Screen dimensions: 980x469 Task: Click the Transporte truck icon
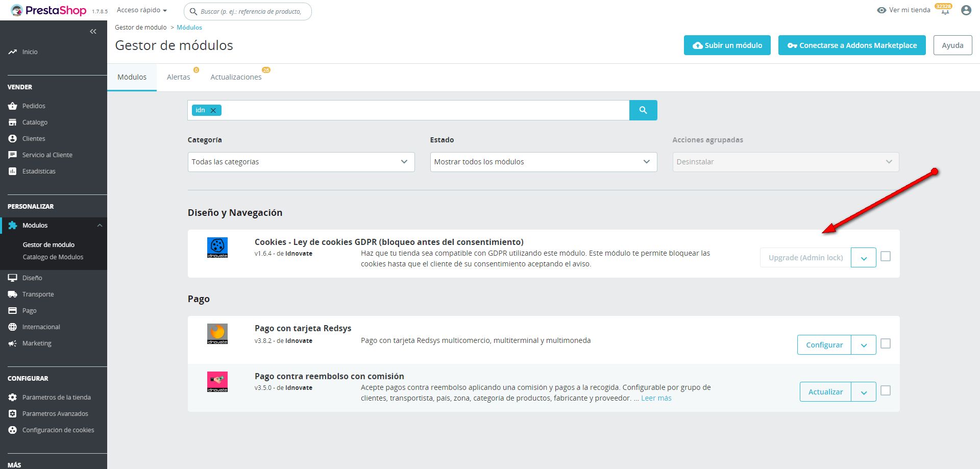click(13, 294)
